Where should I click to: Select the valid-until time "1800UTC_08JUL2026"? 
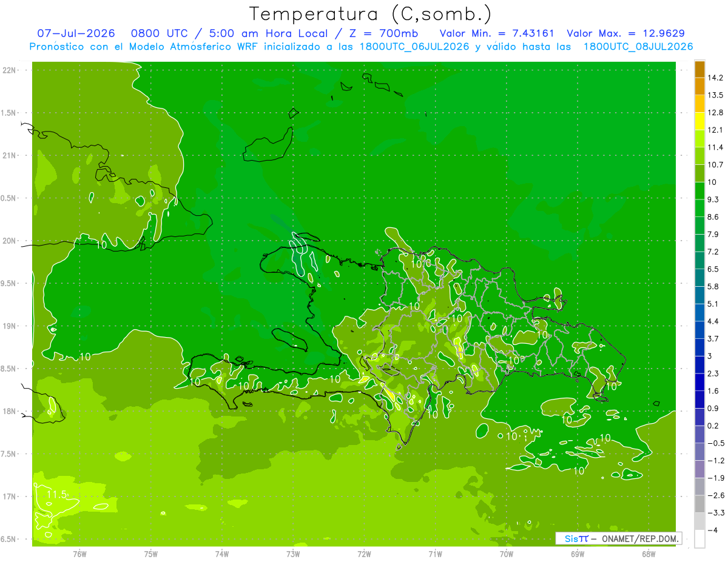pos(638,47)
